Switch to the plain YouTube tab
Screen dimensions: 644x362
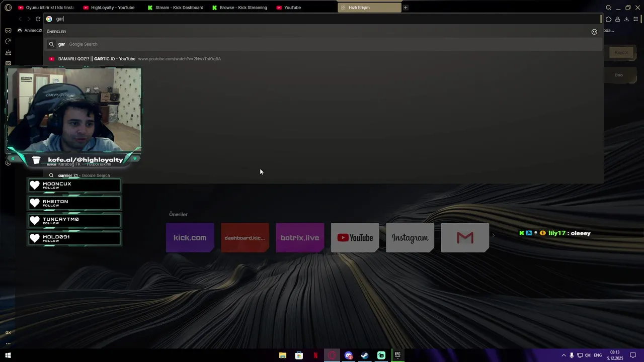[304, 8]
